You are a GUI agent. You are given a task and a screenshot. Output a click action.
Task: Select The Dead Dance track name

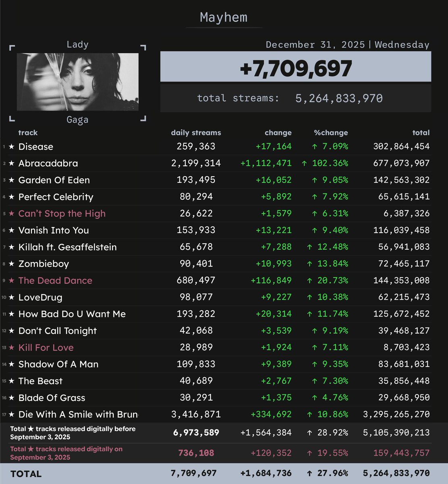pyautogui.click(x=55, y=281)
